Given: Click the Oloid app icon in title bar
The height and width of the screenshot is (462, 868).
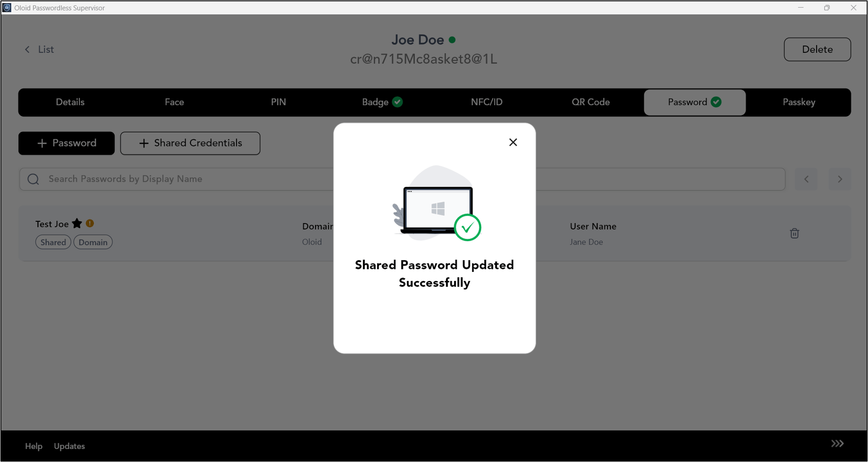Looking at the screenshot, I should 7,8.
